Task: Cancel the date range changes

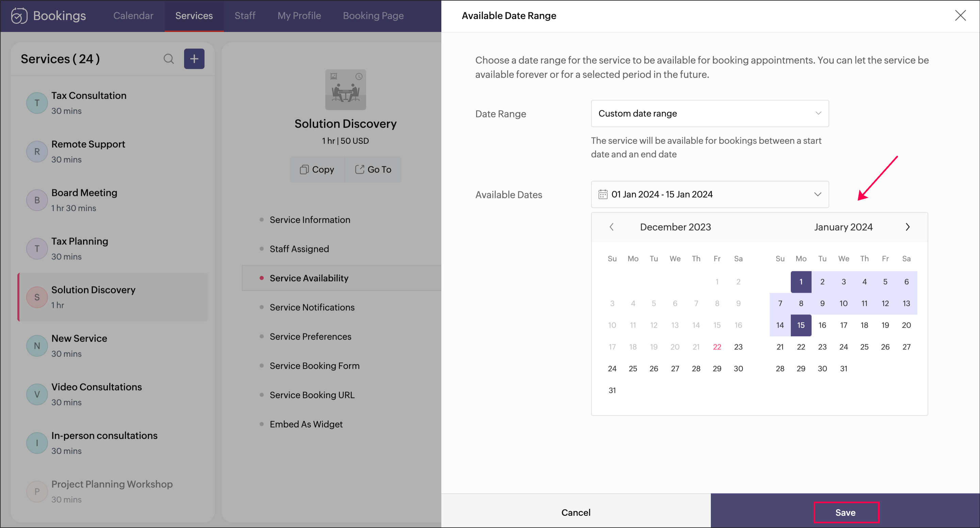Action: [576, 512]
